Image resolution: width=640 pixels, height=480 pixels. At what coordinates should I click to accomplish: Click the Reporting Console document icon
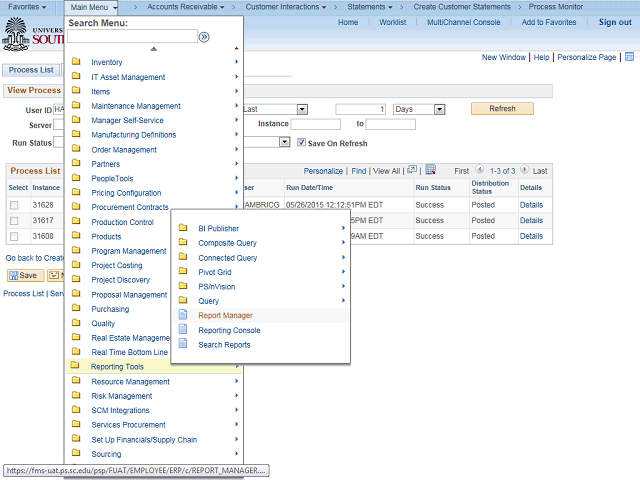(182, 330)
